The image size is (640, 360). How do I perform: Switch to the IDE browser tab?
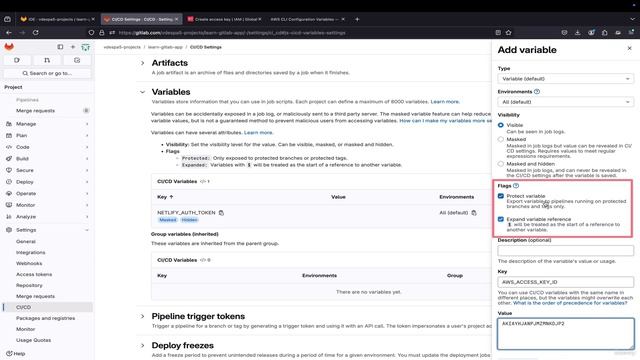pyautogui.click(x=57, y=19)
